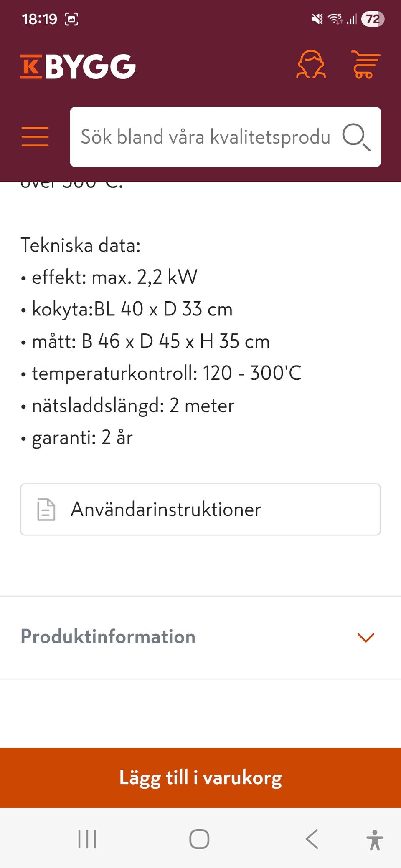Go back using Android back arrow
Image resolution: width=401 pixels, height=868 pixels.
pos(312,839)
